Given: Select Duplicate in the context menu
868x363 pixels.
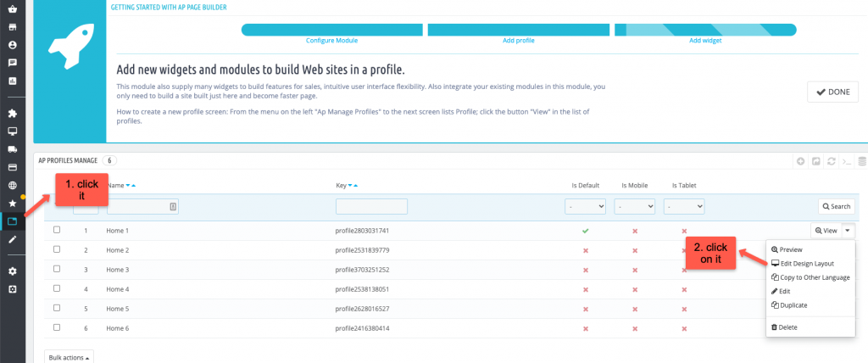Looking at the screenshot, I should pyautogui.click(x=793, y=304).
